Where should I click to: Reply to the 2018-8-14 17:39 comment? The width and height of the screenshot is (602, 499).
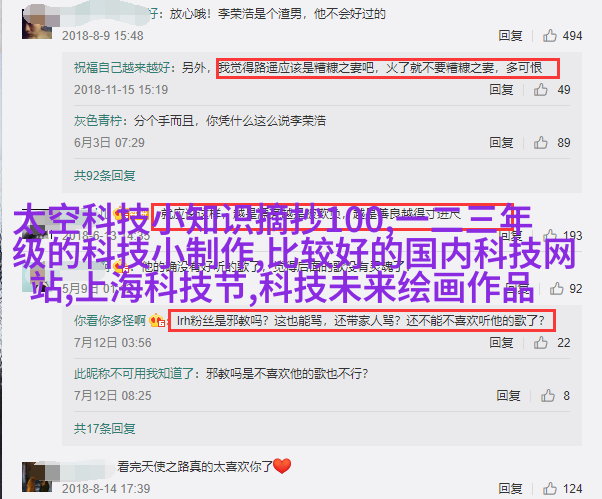510,489
